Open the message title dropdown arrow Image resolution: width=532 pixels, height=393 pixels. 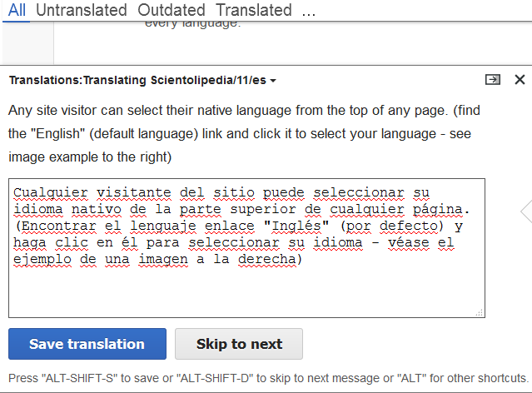tap(273, 81)
